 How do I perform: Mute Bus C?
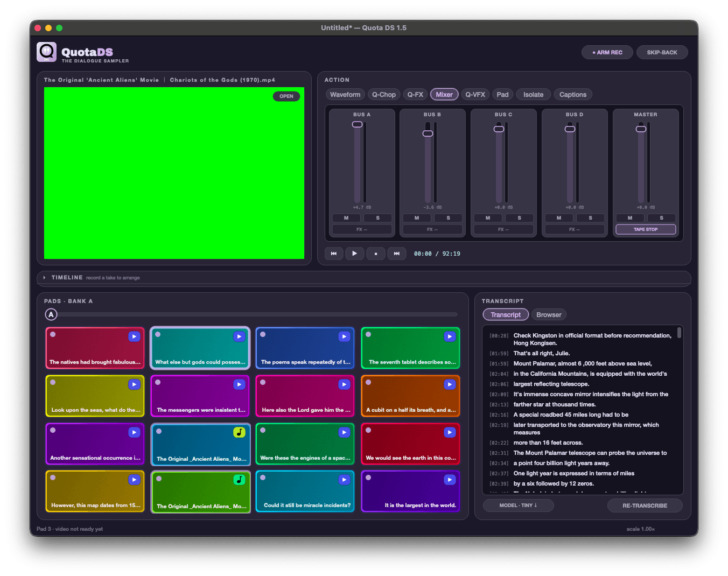(488, 218)
